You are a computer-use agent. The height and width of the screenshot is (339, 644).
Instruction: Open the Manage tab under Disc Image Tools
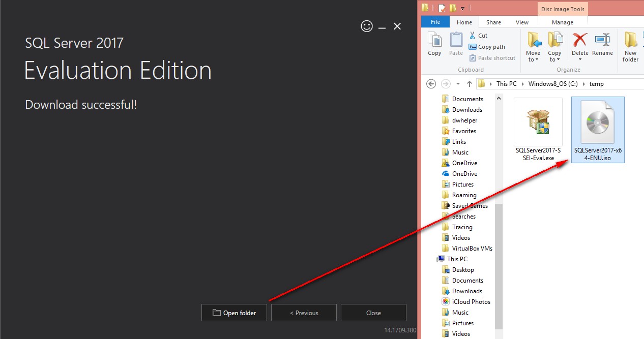click(563, 22)
